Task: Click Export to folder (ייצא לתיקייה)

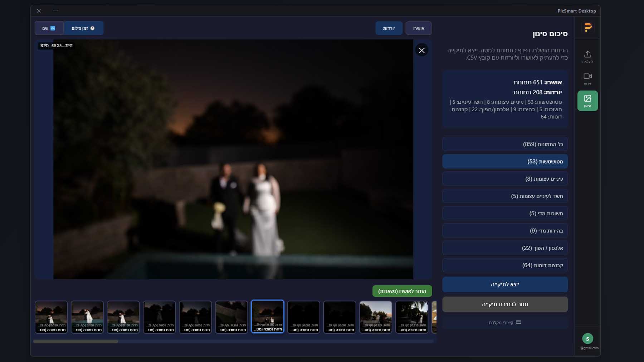Action: pyautogui.click(x=504, y=284)
